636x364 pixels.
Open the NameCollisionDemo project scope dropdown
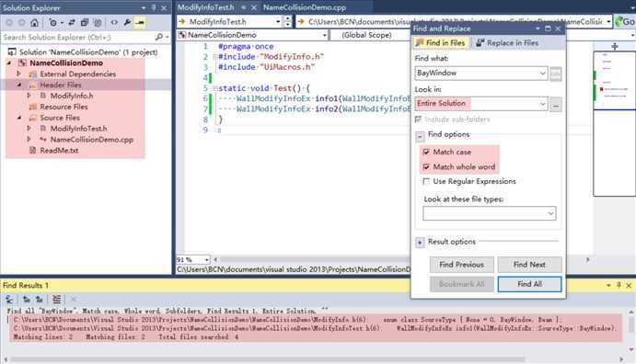click(x=325, y=35)
